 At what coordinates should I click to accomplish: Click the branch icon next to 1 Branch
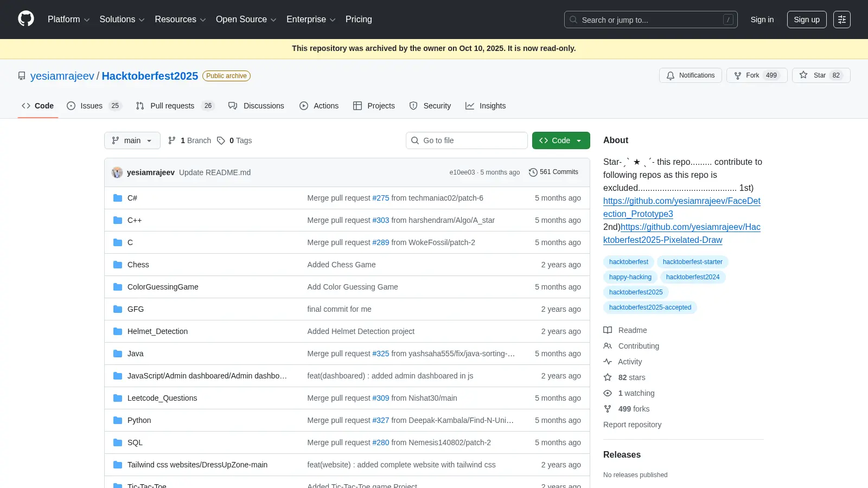point(172,140)
